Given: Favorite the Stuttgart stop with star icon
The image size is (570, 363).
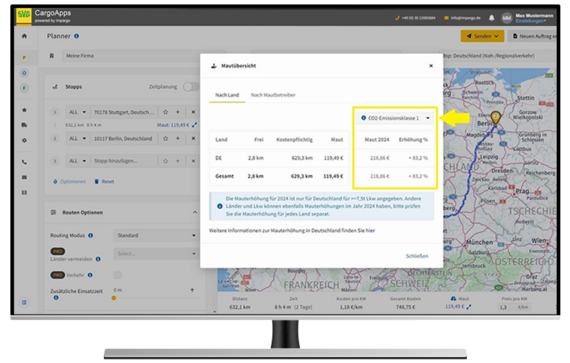Looking at the screenshot, I should tap(165, 112).
